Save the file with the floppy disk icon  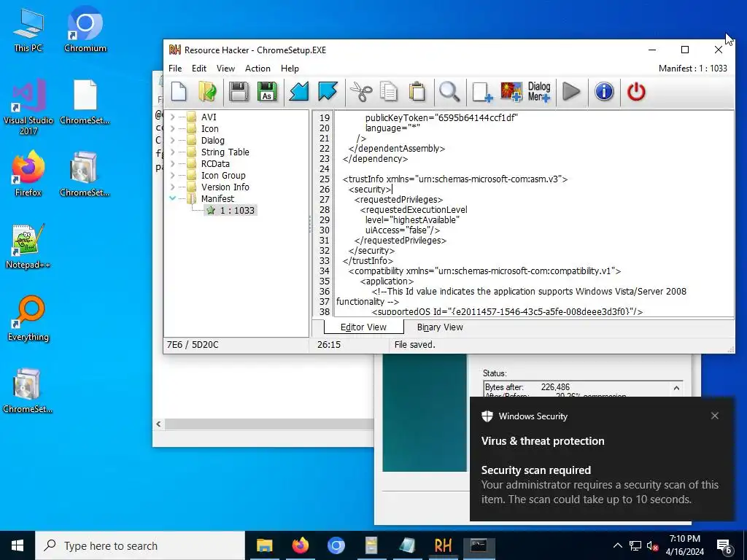click(239, 91)
